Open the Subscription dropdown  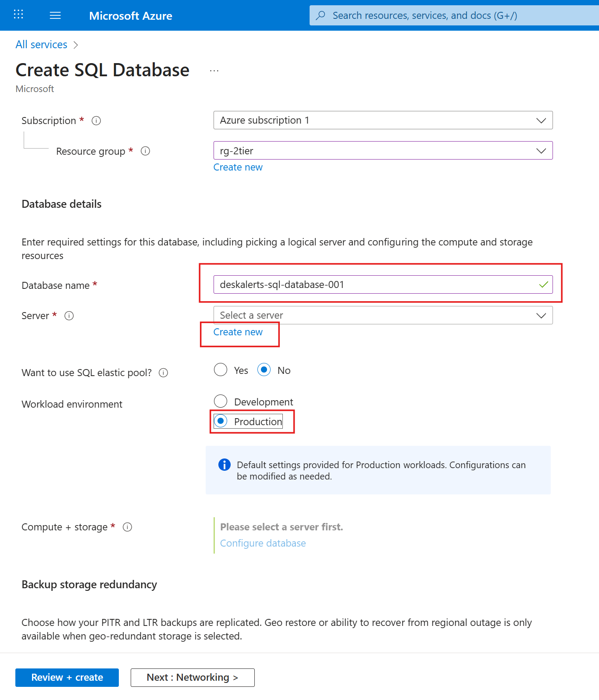click(x=383, y=121)
